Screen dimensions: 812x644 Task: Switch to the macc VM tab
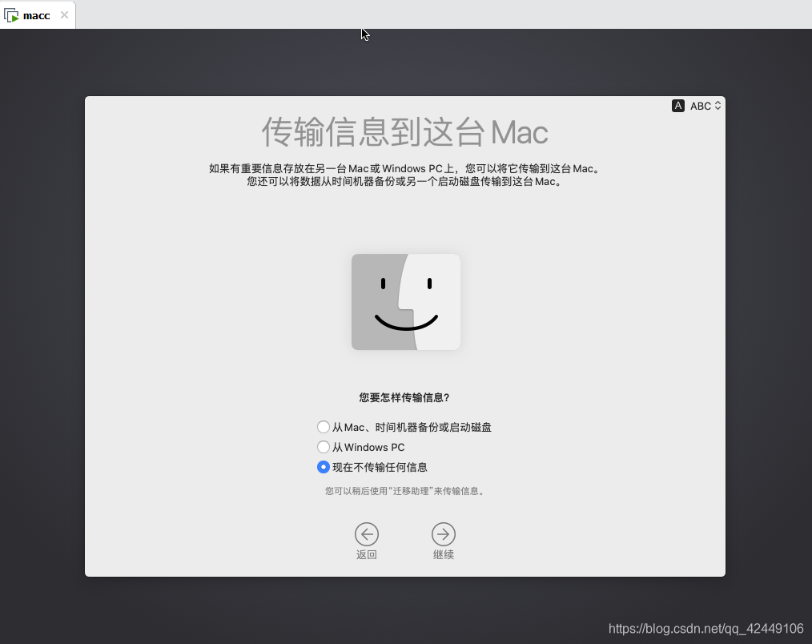click(37, 15)
